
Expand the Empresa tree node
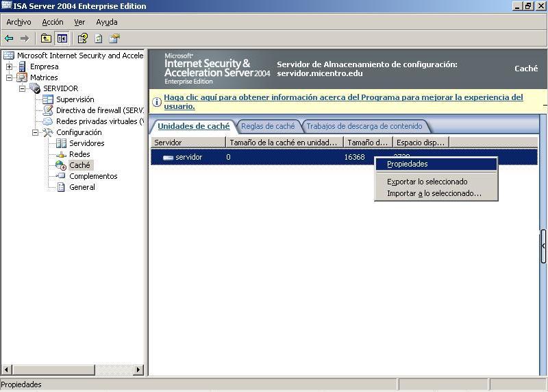pos(10,66)
